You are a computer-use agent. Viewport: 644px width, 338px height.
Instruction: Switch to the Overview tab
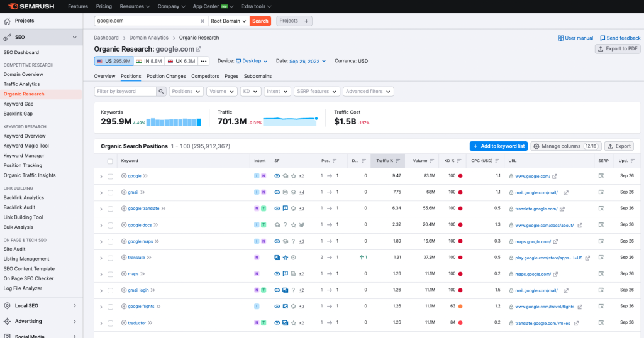coord(104,76)
